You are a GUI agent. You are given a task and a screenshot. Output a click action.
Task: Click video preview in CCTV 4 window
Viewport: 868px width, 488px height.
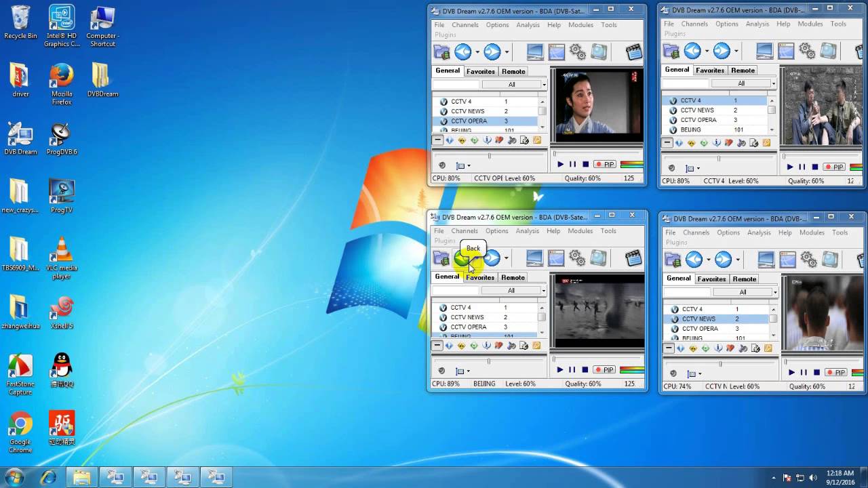click(822, 105)
